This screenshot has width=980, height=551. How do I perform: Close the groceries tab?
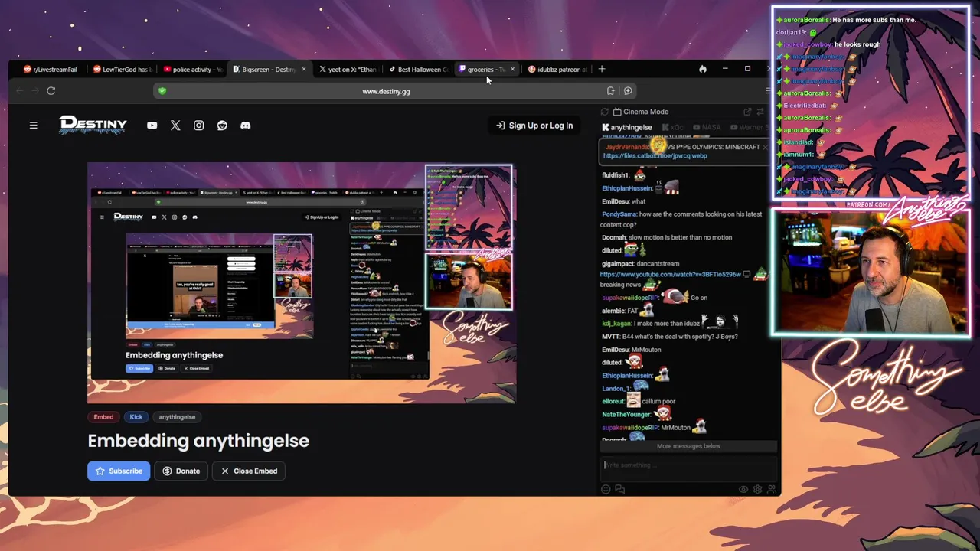[x=512, y=69]
